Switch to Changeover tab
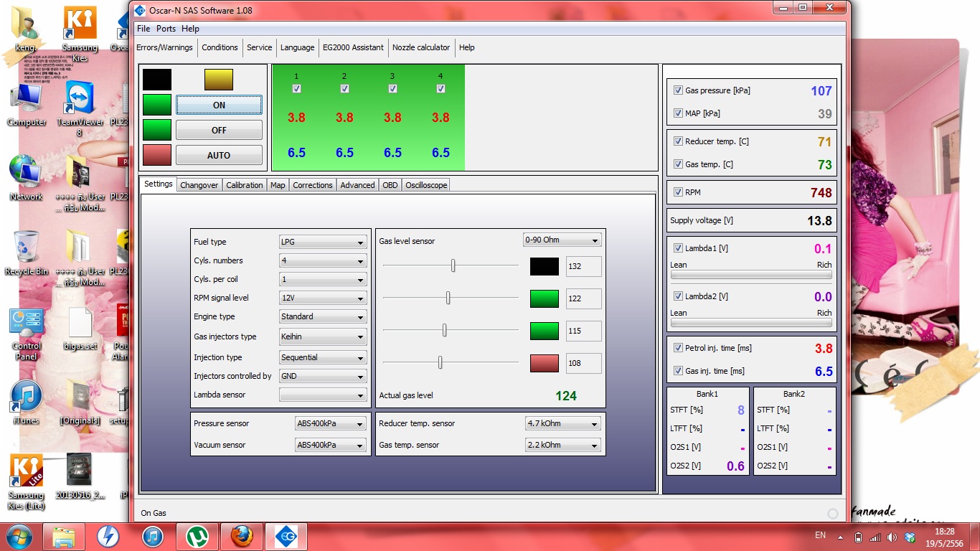 [199, 185]
